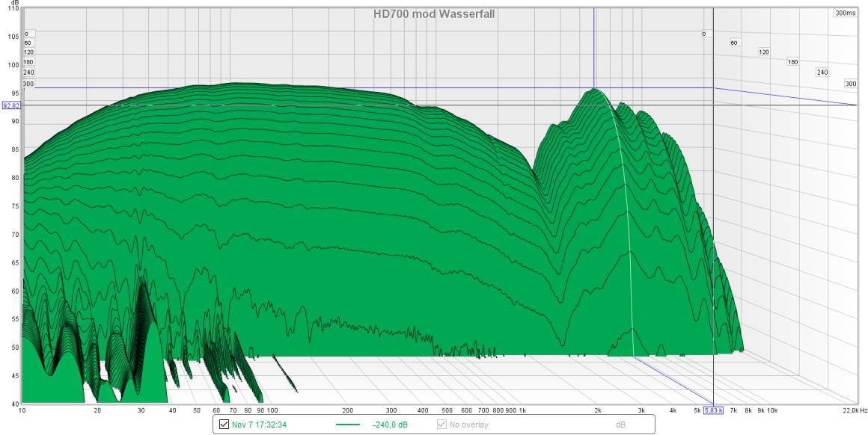
Task: Click the 60 time label on right axis
Action: [x=734, y=43]
